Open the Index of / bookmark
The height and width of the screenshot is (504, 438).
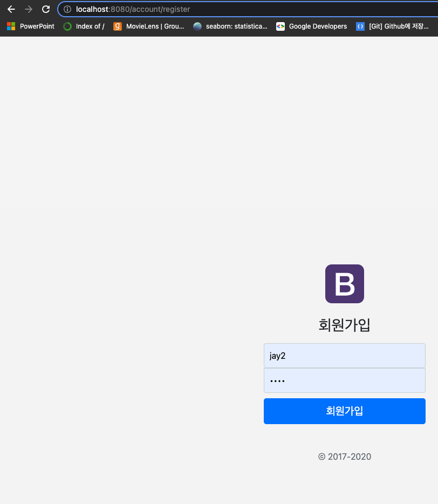[x=84, y=26]
